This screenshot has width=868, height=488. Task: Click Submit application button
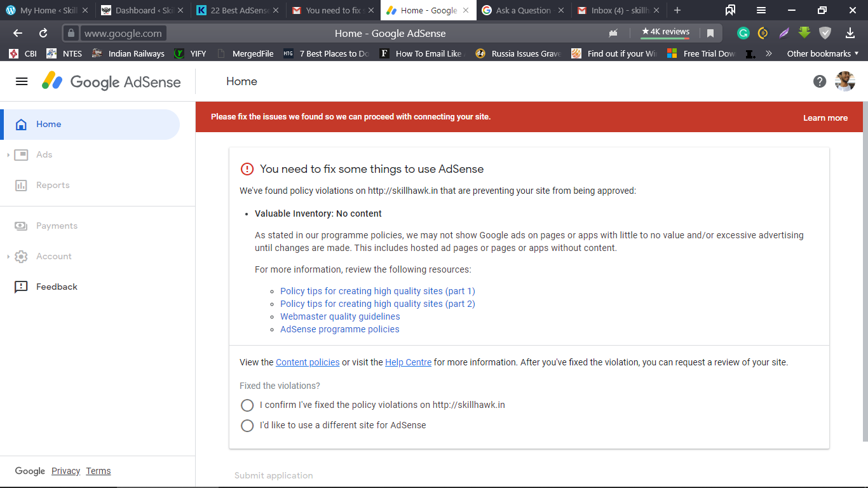274,475
